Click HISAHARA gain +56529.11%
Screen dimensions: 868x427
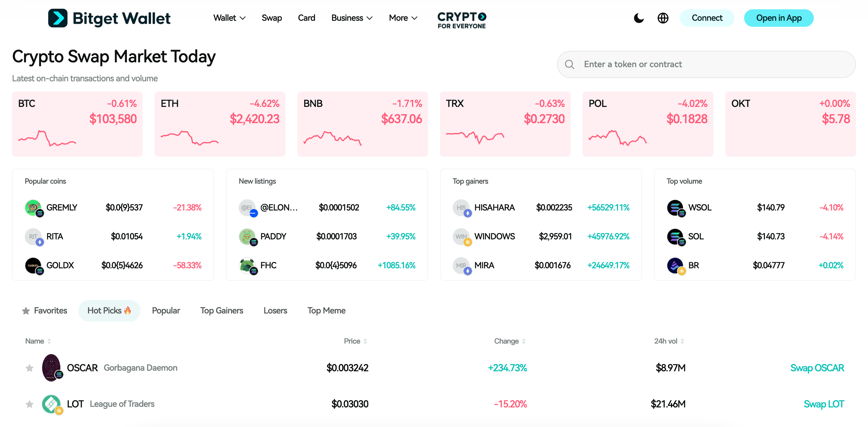(x=608, y=207)
